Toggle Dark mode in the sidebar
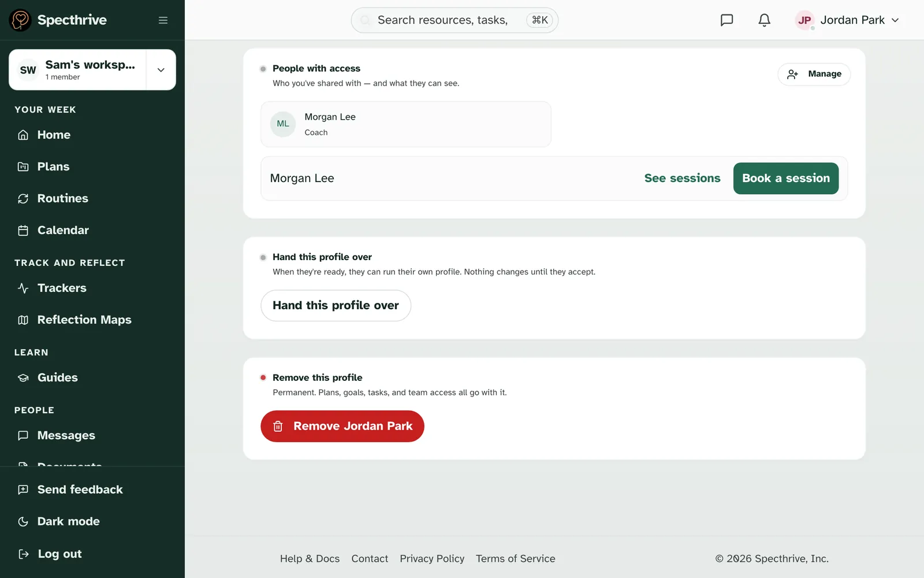This screenshot has height=578, width=924. point(92,521)
